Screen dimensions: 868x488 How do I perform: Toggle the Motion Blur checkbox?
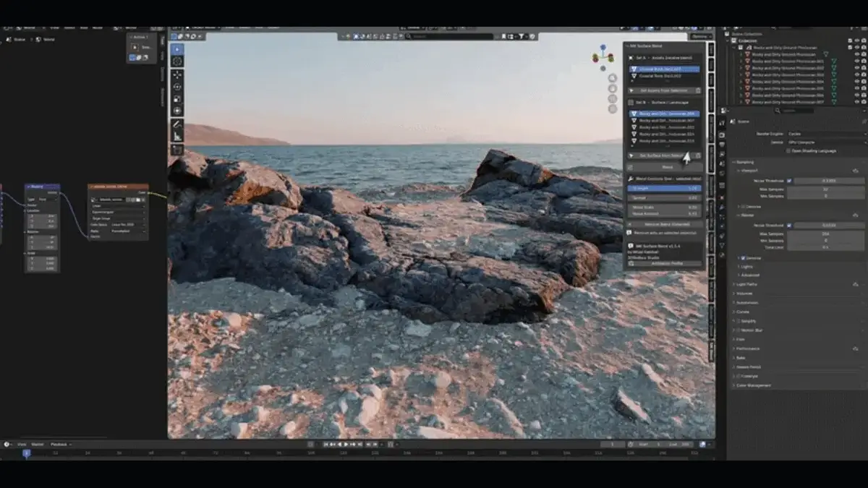click(739, 330)
